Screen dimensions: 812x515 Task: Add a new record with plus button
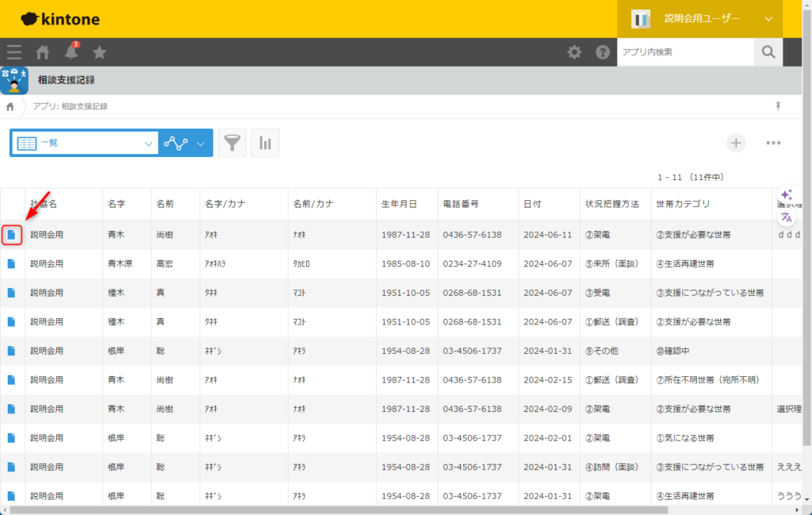737,143
